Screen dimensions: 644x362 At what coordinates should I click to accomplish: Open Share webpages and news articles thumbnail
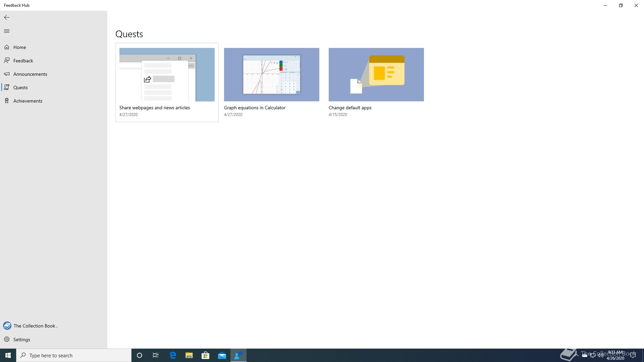coord(167,74)
